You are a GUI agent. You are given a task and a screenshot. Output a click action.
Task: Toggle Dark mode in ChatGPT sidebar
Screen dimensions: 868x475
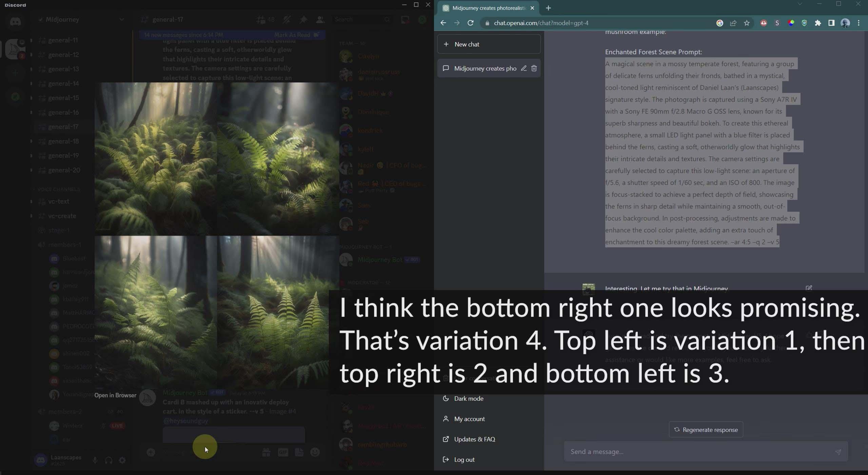[468, 398]
